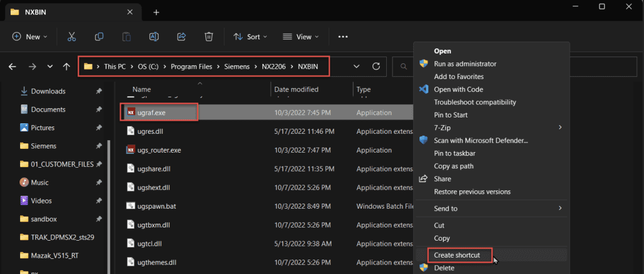Open the View dropdown
644x274 pixels.
tap(301, 36)
